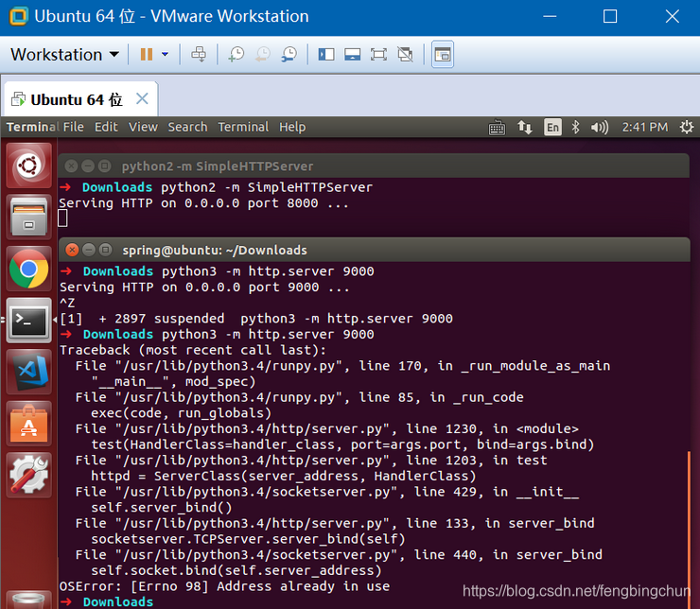Enter full screen mode
Viewport: 700px width, 609px height.
click(378, 55)
